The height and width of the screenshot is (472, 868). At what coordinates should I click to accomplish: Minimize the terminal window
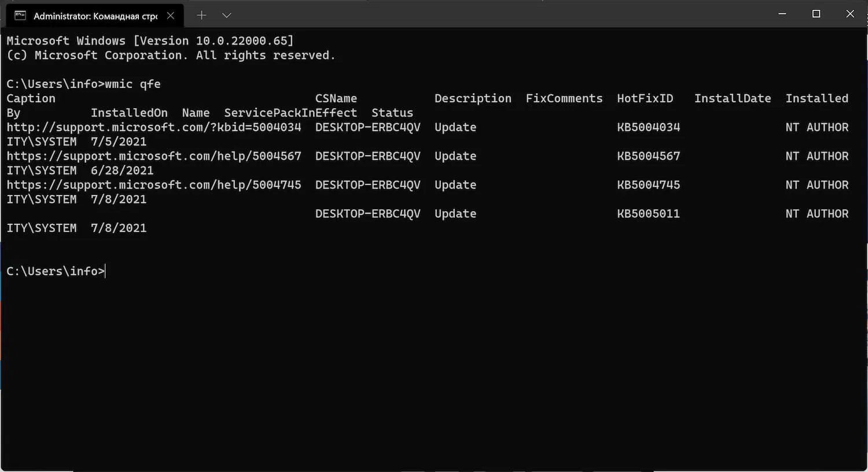pyautogui.click(x=782, y=14)
